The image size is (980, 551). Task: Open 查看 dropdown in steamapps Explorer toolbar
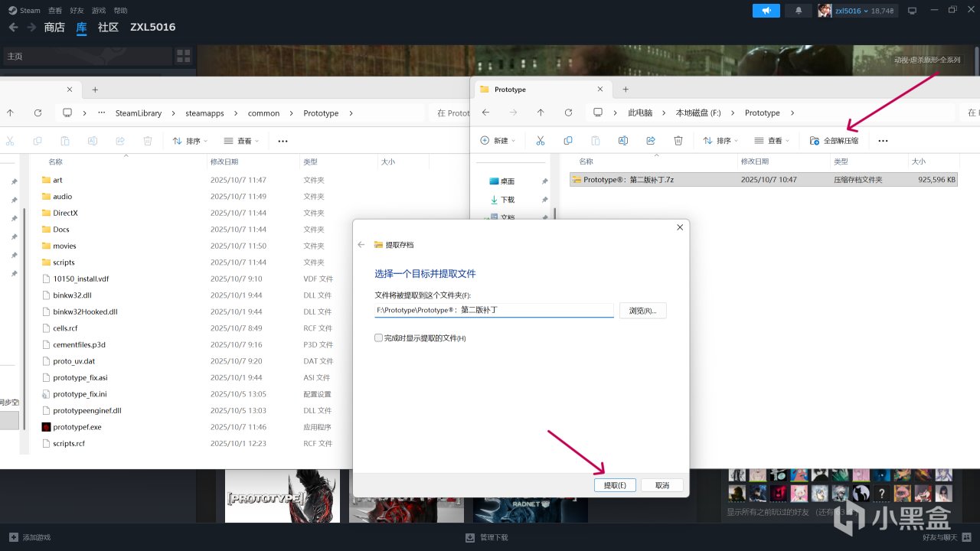(241, 141)
